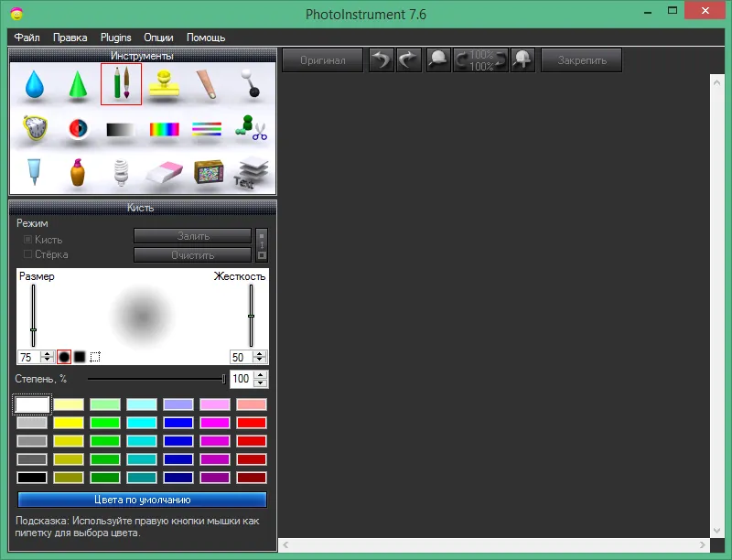The width and height of the screenshot is (732, 560).
Task: Click the Степень spinner arrows
Action: [x=261, y=379]
